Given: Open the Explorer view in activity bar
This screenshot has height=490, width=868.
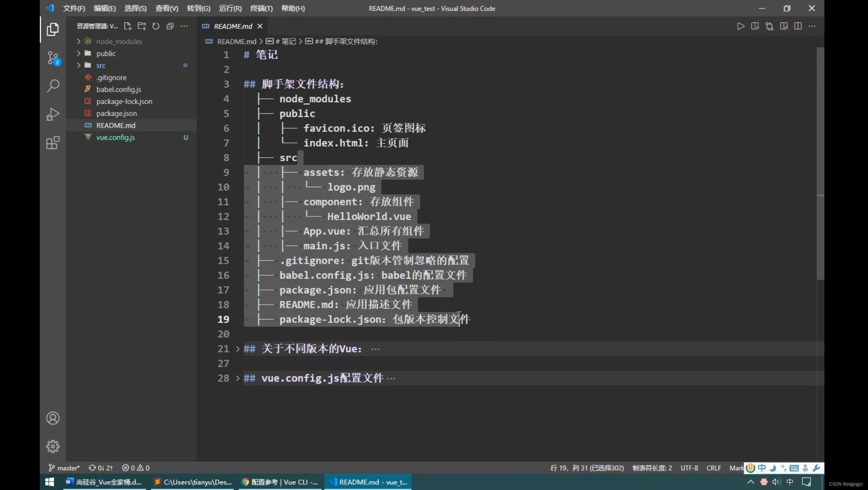Looking at the screenshot, I should [x=53, y=30].
